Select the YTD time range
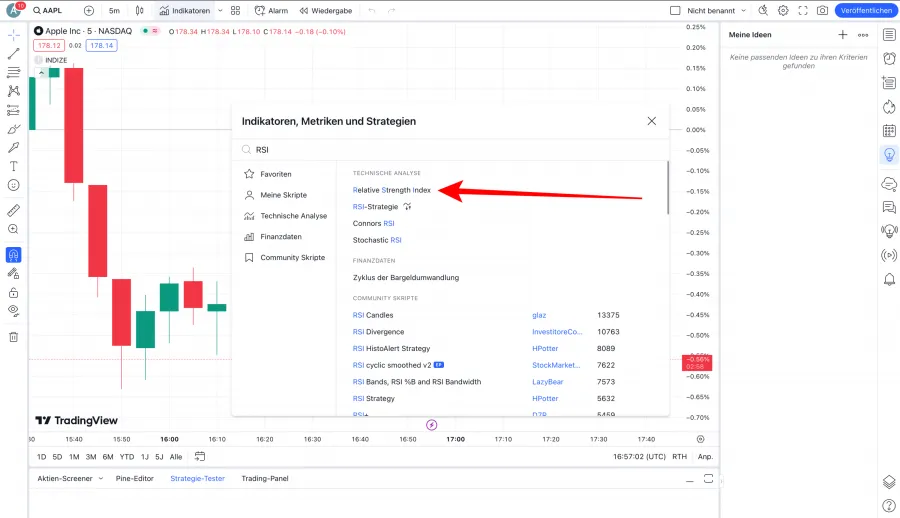 127,457
